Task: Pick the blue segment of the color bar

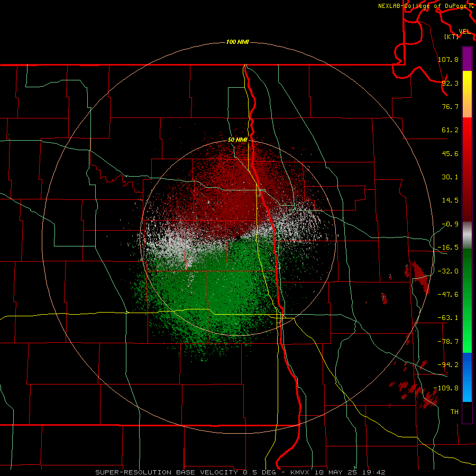Action: (x=467, y=377)
